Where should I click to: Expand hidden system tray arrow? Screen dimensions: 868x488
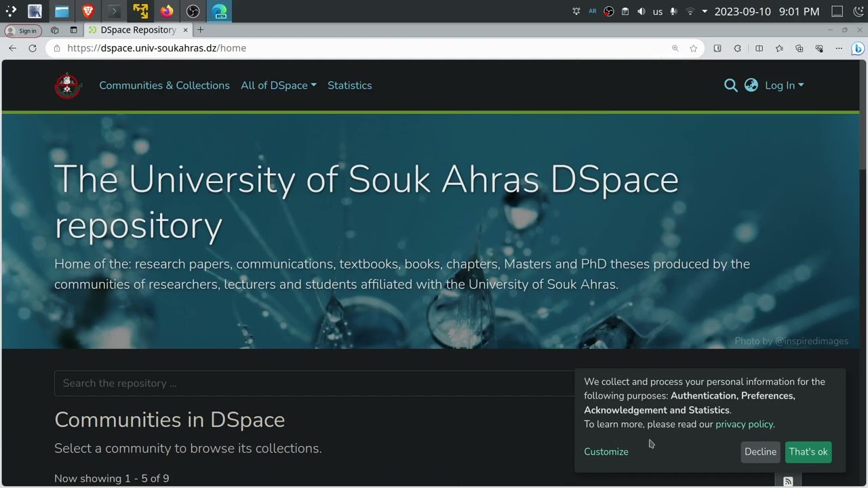pyautogui.click(x=705, y=12)
